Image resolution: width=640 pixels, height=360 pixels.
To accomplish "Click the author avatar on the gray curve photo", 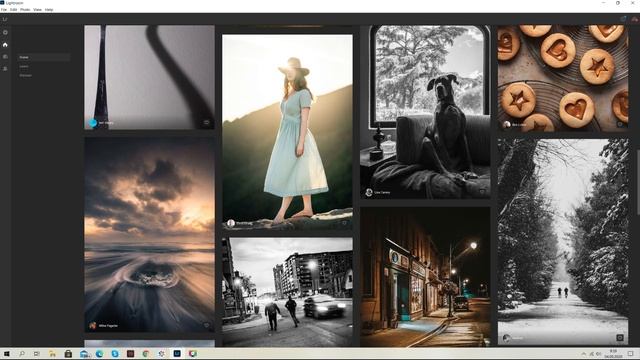I will tap(93, 122).
